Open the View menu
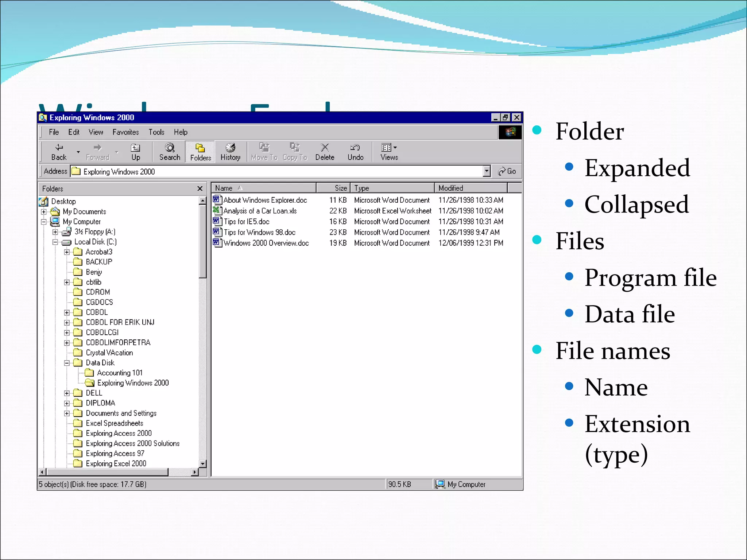Screen dimensions: 747x560 point(96,132)
